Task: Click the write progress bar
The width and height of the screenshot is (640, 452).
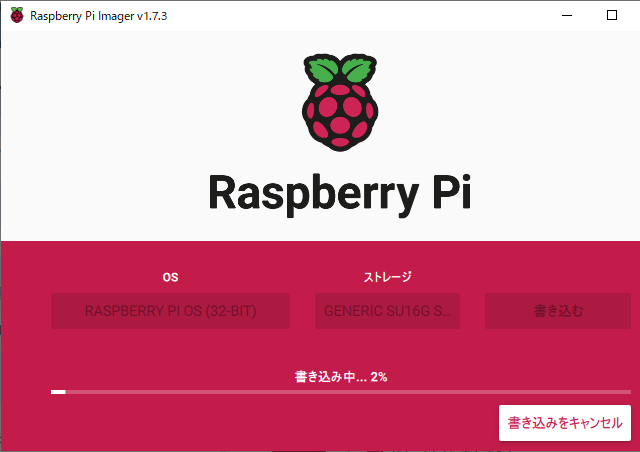Action: pos(341,392)
